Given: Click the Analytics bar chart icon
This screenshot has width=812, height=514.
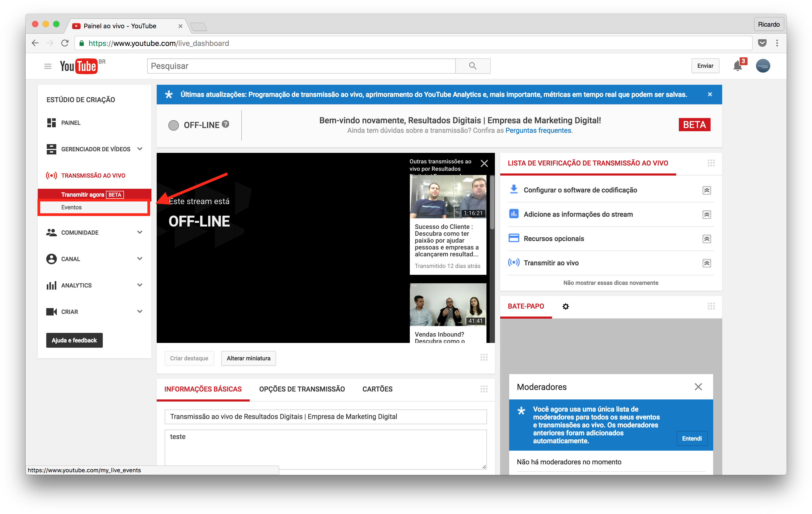Looking at the screenshot, I should pyautogui.click(x=51, y=285).
